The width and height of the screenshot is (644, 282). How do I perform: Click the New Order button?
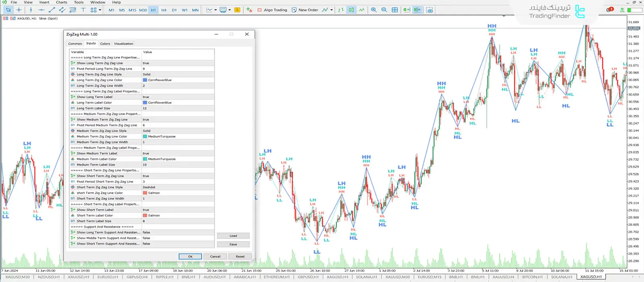(x=305, y=10)
